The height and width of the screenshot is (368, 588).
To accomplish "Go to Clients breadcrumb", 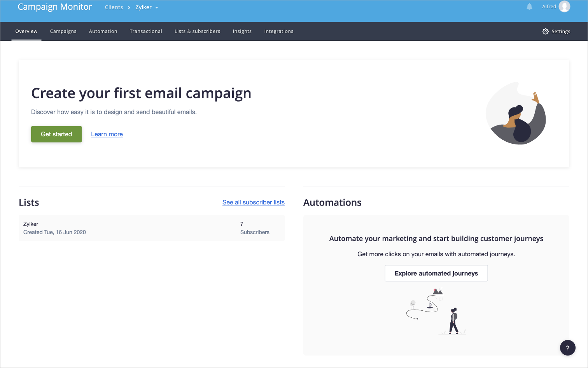I will pyautogui.click(x=114, y=7).
